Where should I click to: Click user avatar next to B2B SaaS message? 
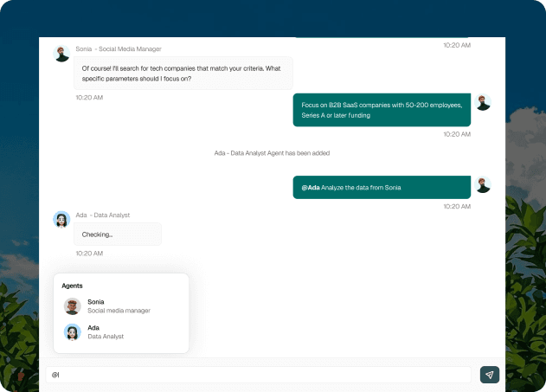[483, 102]
